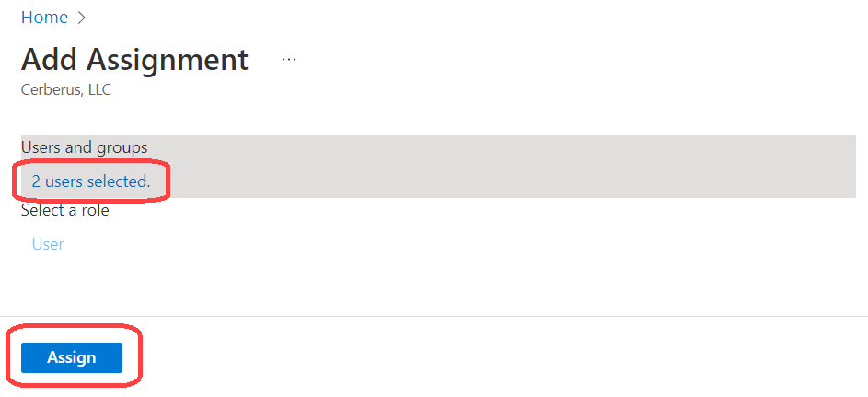
Task: Click the Cerberus, LLC subtitle
Action: tap(65, 90)
